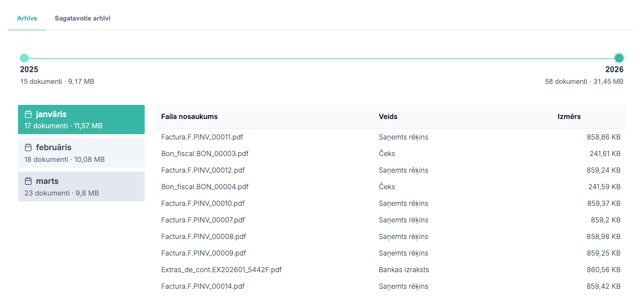The height and width of the screenshot is (298, 644).
Task: Open file Bon_fiscal.BON_00003.pdf
Action: (x=205, y=154)
